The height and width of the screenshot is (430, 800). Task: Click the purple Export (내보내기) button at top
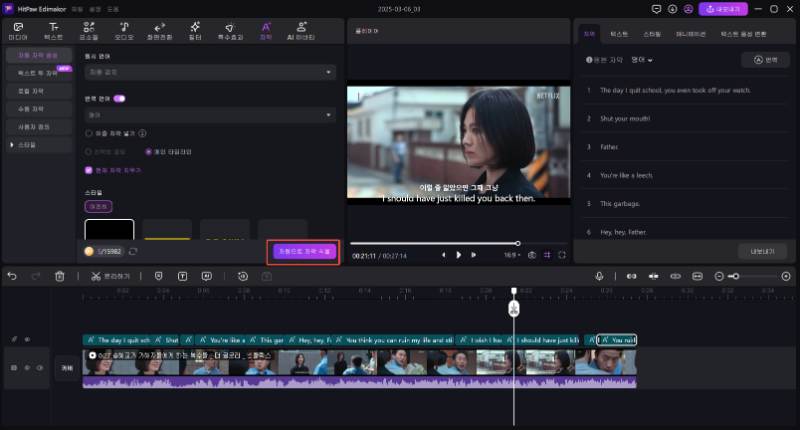point(722,8)
